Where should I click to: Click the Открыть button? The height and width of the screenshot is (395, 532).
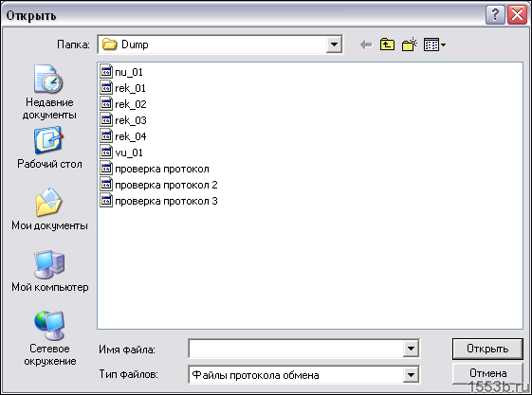click(x=487, y=349)
